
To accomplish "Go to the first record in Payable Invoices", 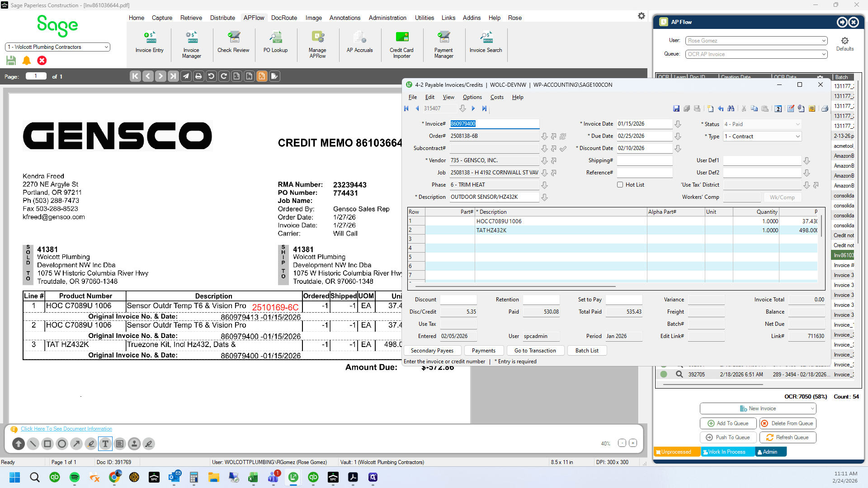I will (406, 108).
